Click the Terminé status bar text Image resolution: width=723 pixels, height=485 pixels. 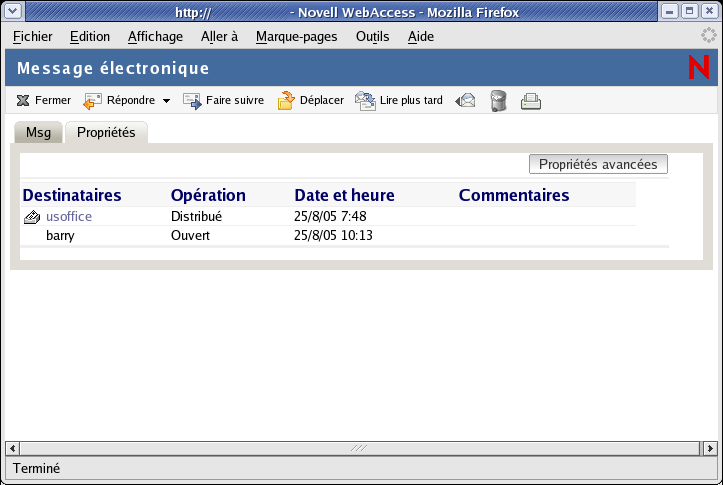[36, 468]
